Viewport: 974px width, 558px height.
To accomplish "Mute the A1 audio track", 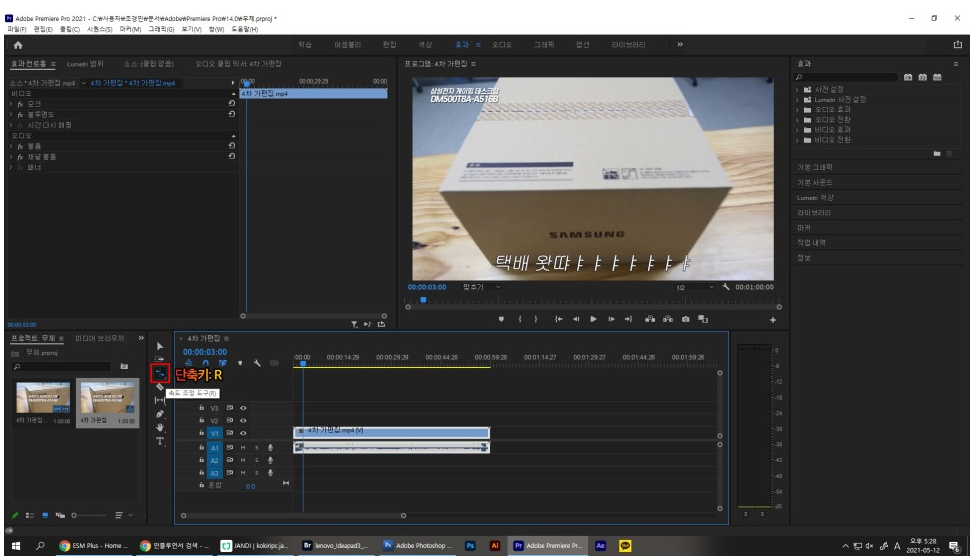I will (x=243, y=447).
